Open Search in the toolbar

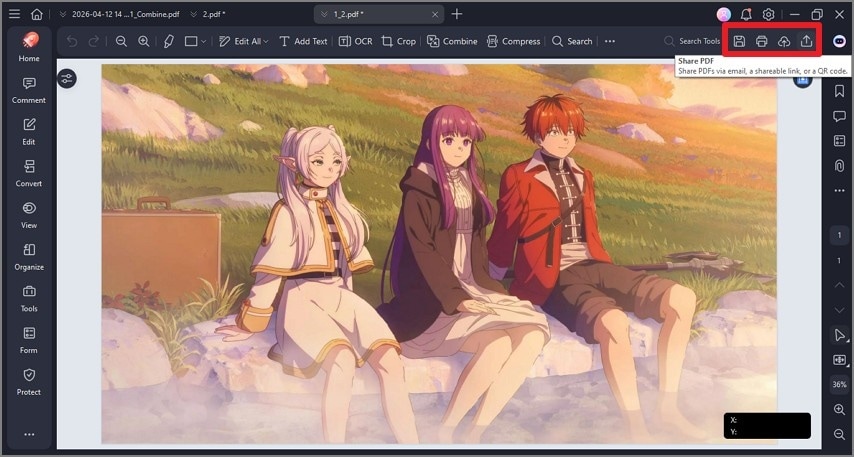572,41
